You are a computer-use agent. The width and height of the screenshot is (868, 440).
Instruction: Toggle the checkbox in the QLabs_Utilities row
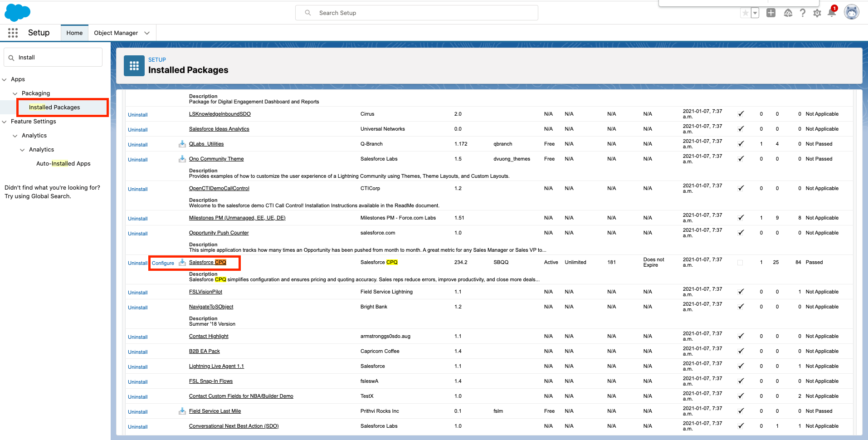point(741,144)
